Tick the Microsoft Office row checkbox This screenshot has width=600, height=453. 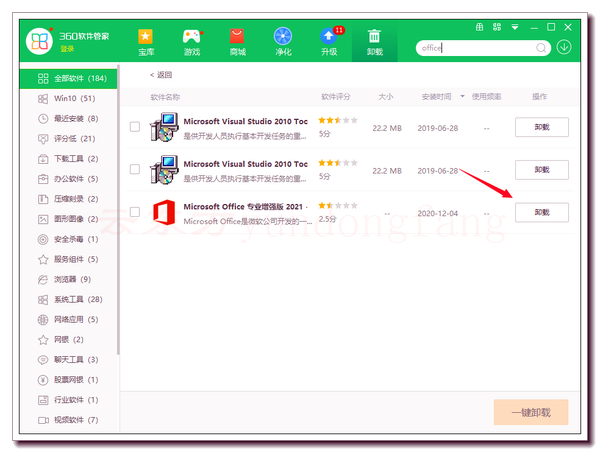tap(135, 212)
